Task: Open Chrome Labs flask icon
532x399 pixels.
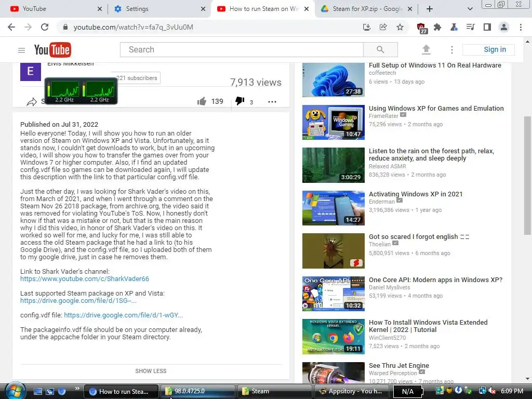Action: tap(454, 27)
